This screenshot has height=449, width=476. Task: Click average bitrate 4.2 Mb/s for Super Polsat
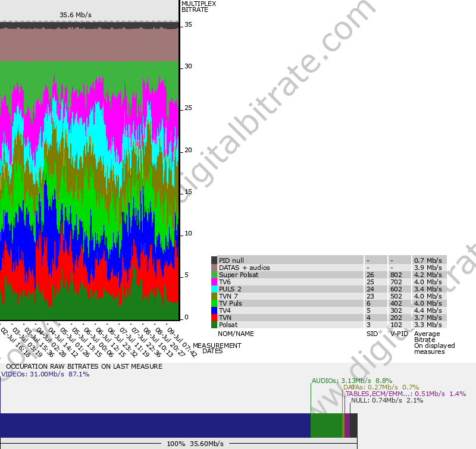click(x=428, y=275)
